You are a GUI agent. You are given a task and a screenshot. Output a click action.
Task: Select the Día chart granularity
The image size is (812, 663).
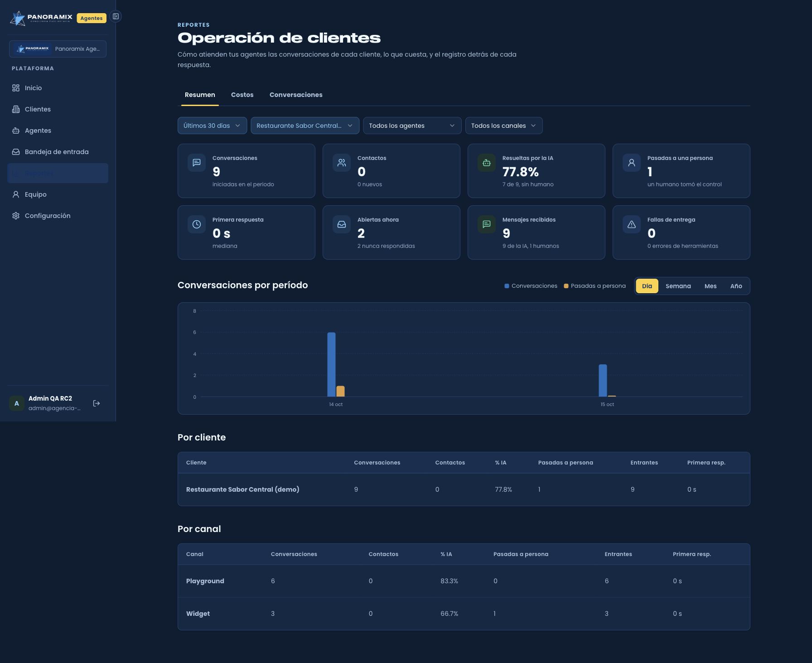[647, 286]
